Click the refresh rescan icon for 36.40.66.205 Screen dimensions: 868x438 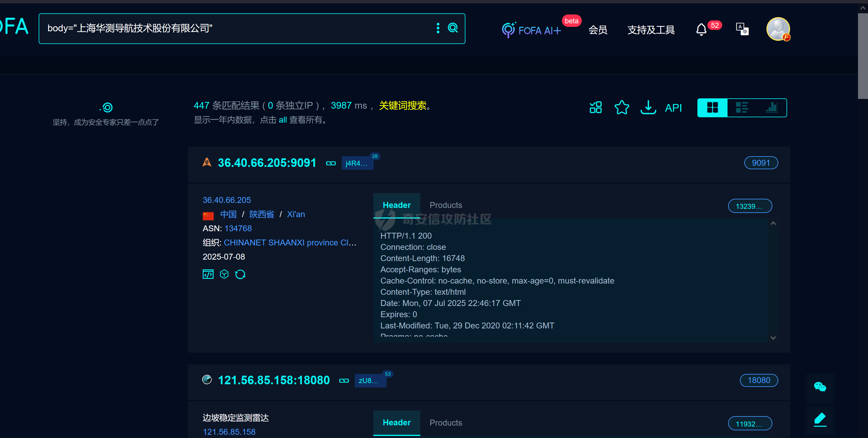click(x=240, y=274)
